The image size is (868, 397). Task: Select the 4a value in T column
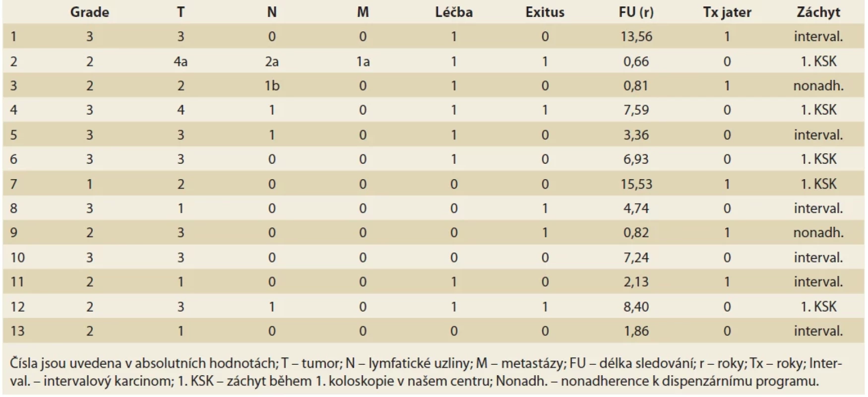pyautogui.click(x=181, y=62)
